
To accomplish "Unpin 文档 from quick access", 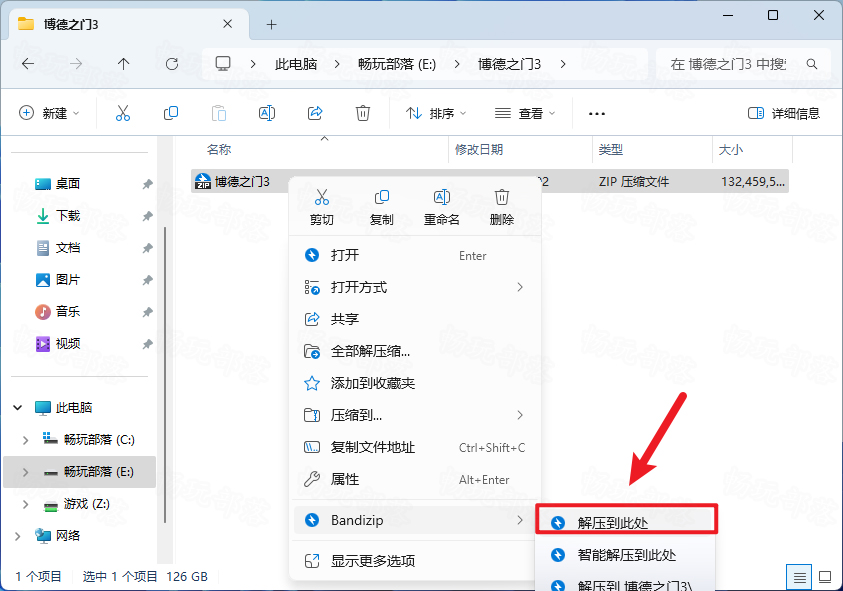I will pos(147,248).
